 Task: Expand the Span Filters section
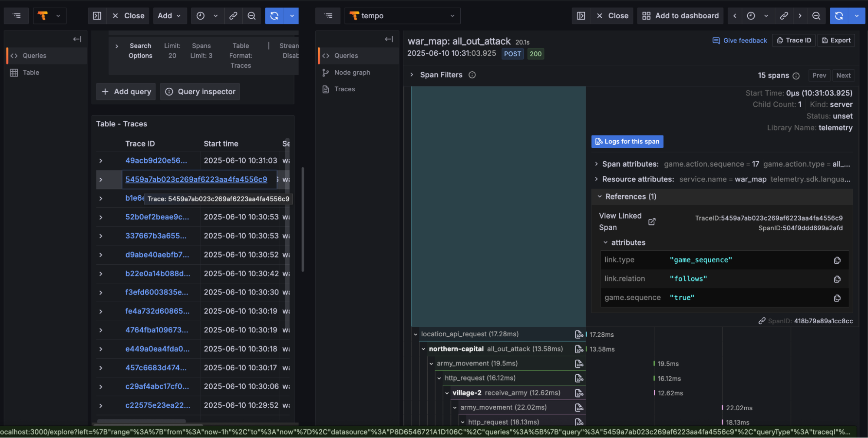[x=412, y=75]
